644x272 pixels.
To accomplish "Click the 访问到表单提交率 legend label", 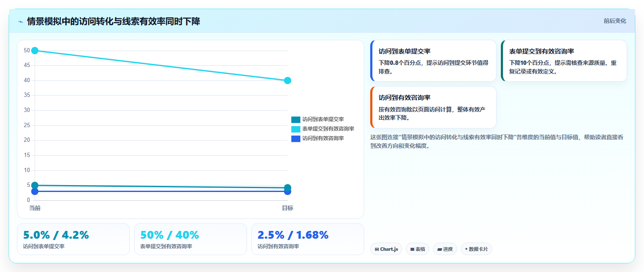I will point(323,119).
